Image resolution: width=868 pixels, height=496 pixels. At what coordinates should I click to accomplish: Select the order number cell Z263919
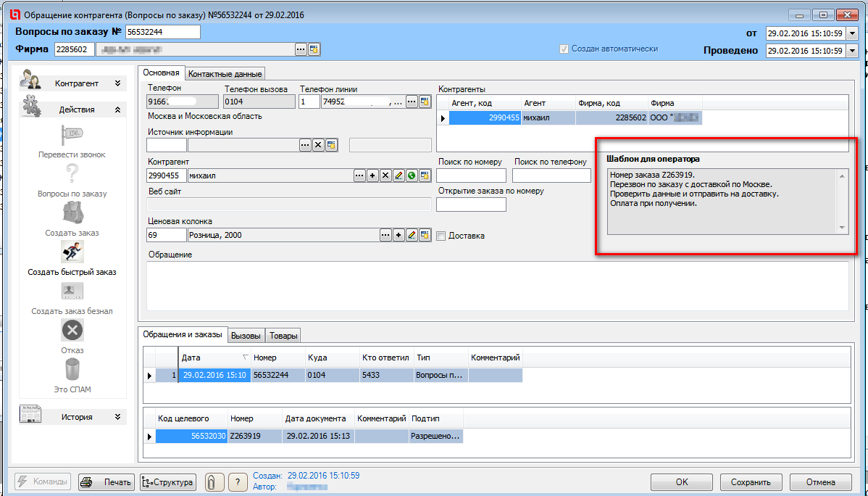(x=254, y=436)
